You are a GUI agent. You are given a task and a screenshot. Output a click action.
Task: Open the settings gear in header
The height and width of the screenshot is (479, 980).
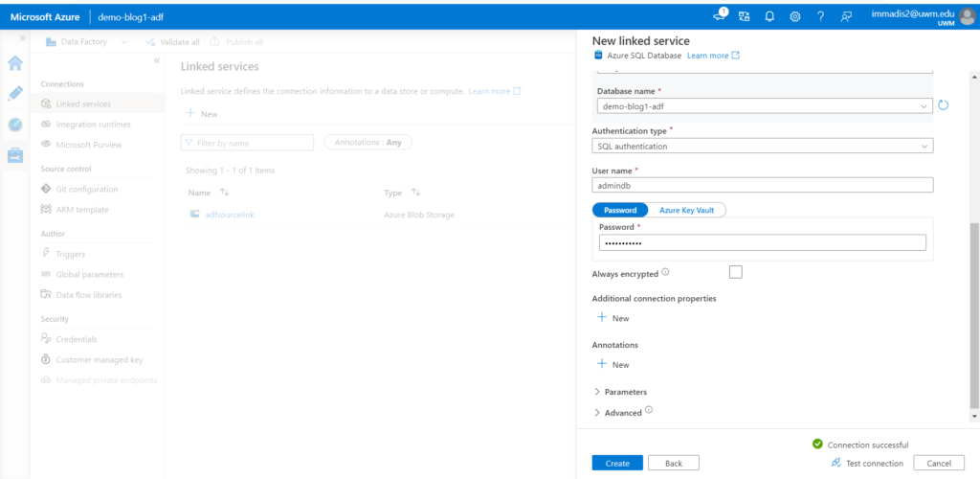click(795, 17)
